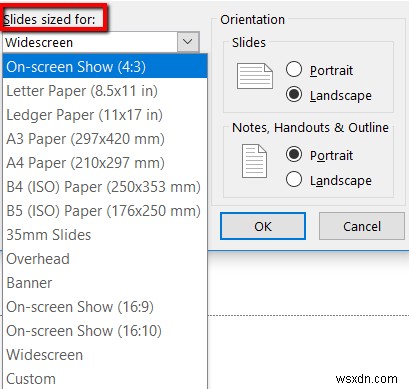Choose On-screen Show (16:10)
409x389 pixels.
(105, 331)
